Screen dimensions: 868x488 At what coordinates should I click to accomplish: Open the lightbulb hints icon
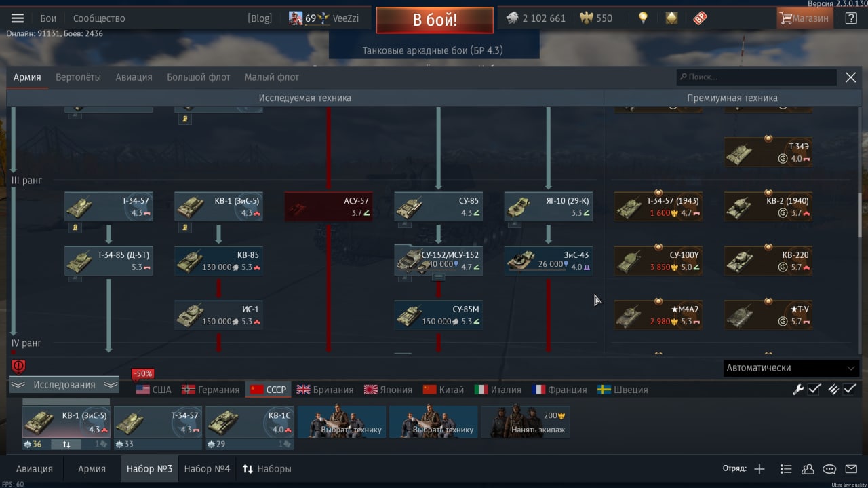(x=643, y=18)
